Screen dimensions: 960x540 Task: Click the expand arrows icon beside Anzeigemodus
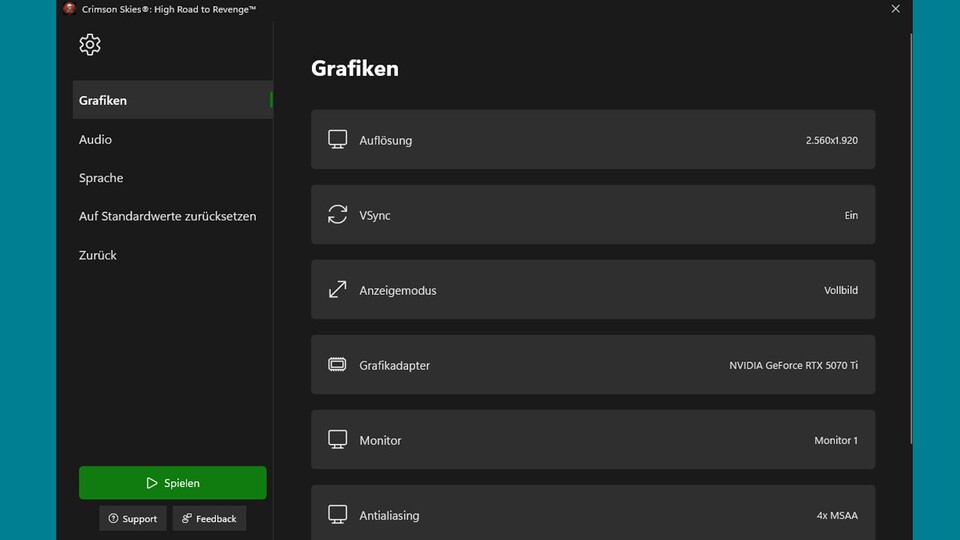coord(337,290)
